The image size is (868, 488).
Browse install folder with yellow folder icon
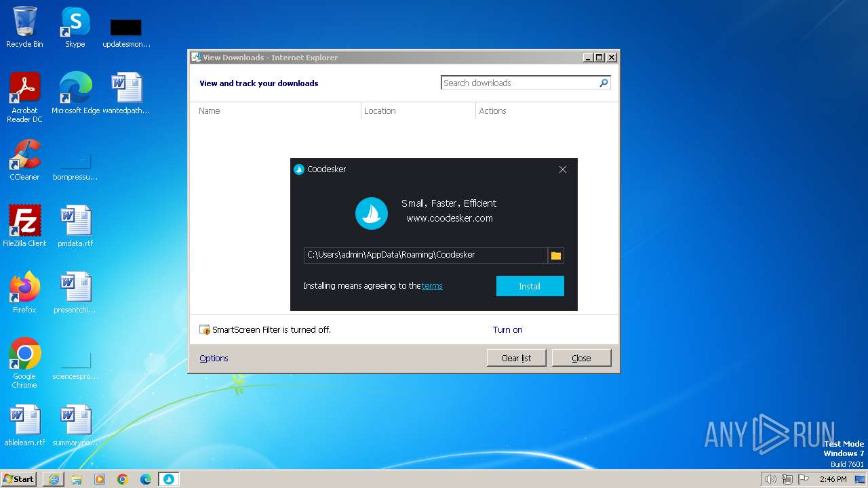point(556,255)
